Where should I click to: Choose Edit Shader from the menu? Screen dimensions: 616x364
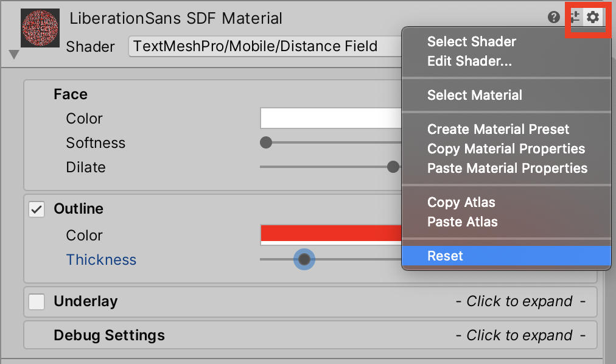pyautogui.click(x=469, y=61)
